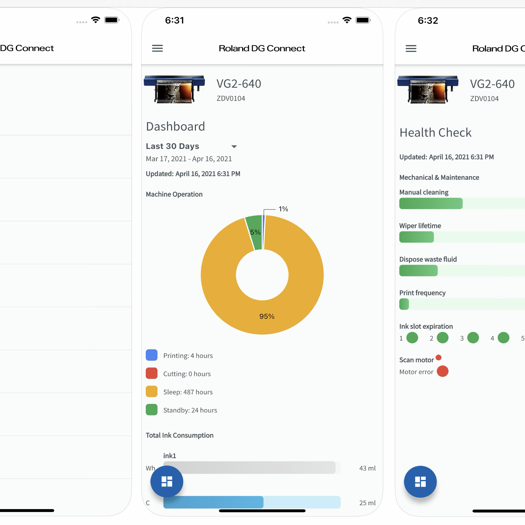Image resolution: width=525 pixels, height=525 pixels.
Task: Tap the 43 ml ink value
Action: point(367,468)
